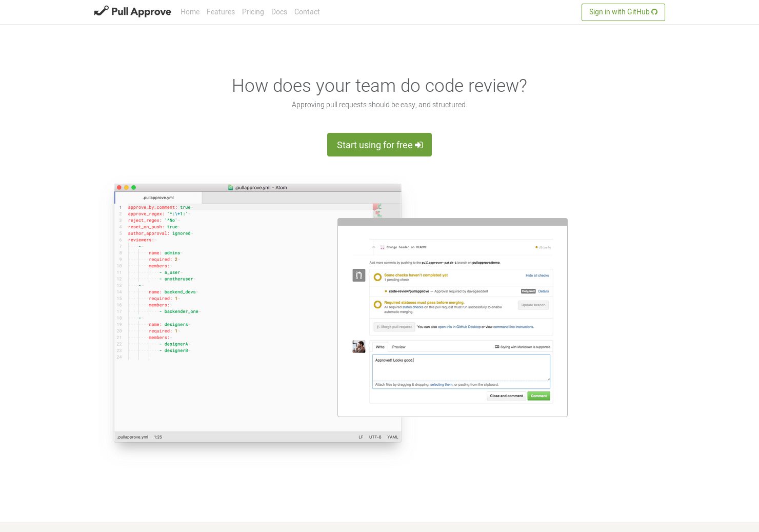Click 'open this in GitHub Desktop' link
Image resolution: width=759 pixels, height=532 pixels.
click(460, 327)
